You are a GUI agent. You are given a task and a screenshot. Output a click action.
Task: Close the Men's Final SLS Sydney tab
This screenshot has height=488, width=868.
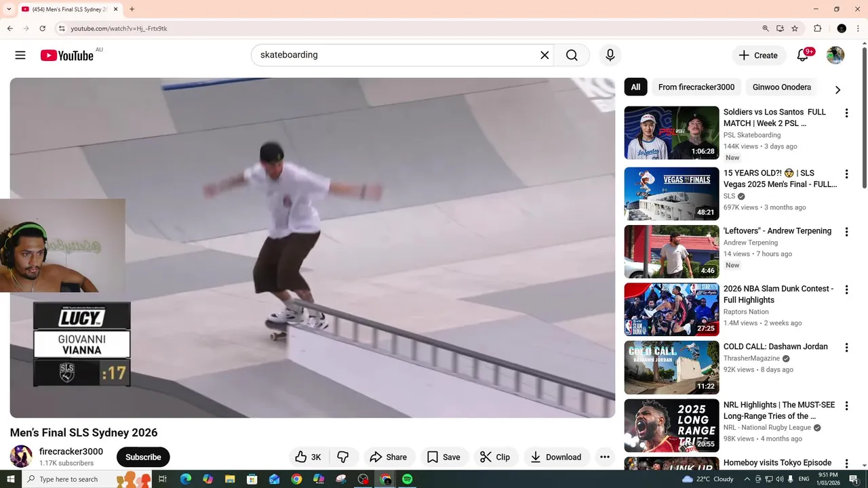(x=115, y=9)
